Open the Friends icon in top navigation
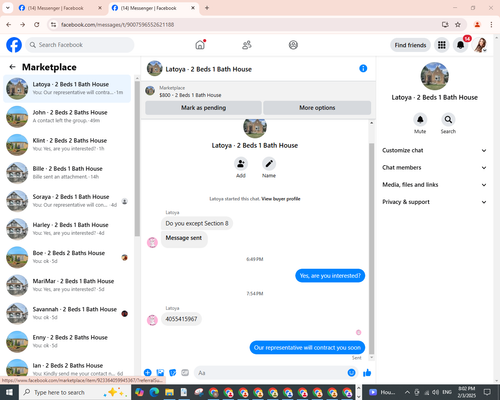The width and height of the screenshot is (500, 400). tap(247, 45)
